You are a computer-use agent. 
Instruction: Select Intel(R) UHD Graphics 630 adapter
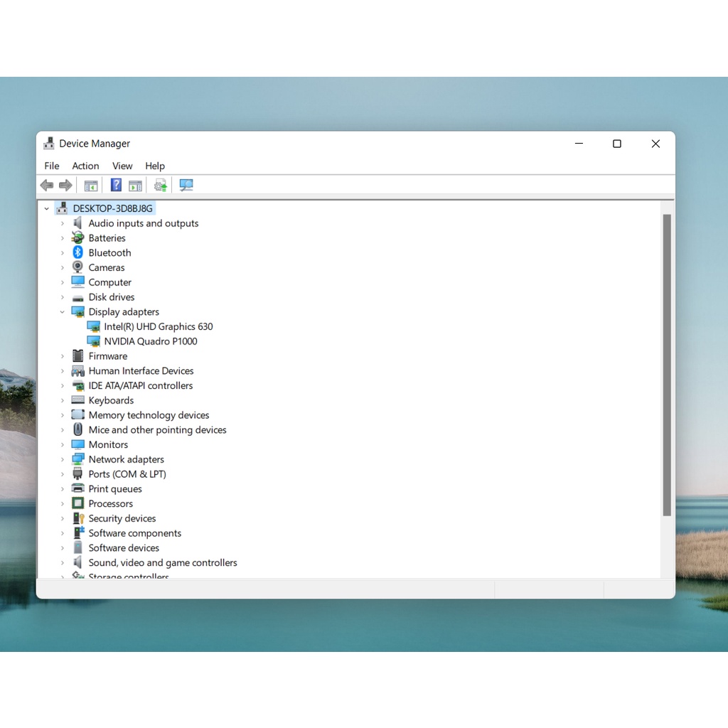pyautogui.click(x=158, y=327)
